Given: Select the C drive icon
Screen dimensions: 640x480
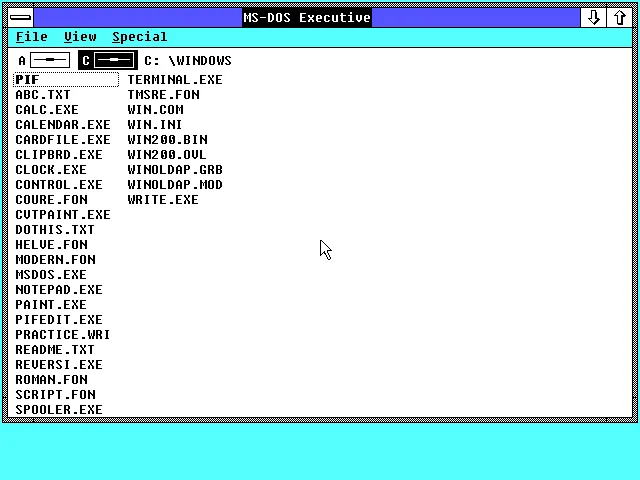Looking at the screenshot, I should [108, 60].
